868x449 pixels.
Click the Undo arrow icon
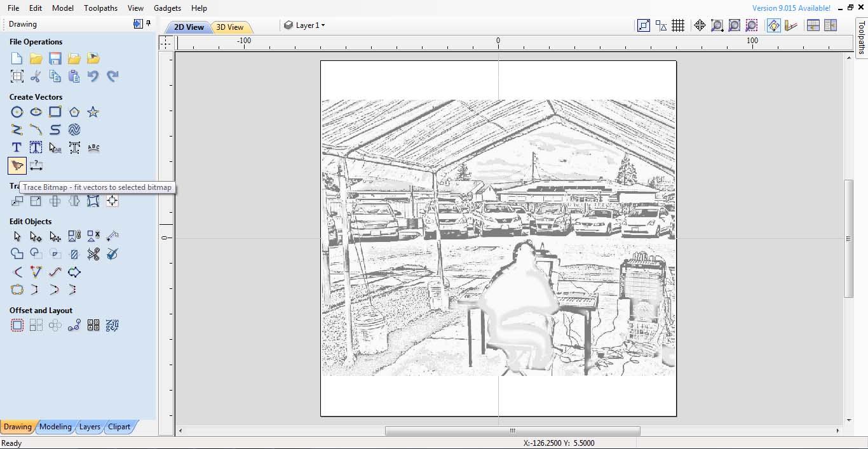point(93,76)
